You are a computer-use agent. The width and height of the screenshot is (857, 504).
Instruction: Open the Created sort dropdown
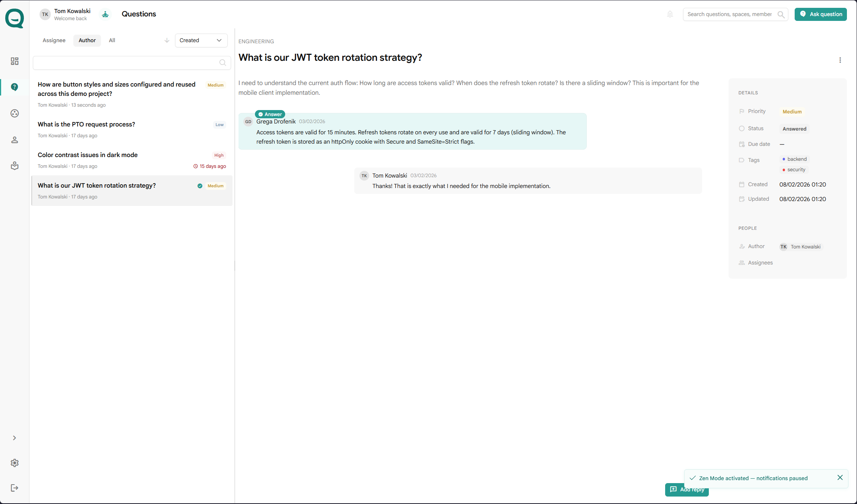[201, 40]
